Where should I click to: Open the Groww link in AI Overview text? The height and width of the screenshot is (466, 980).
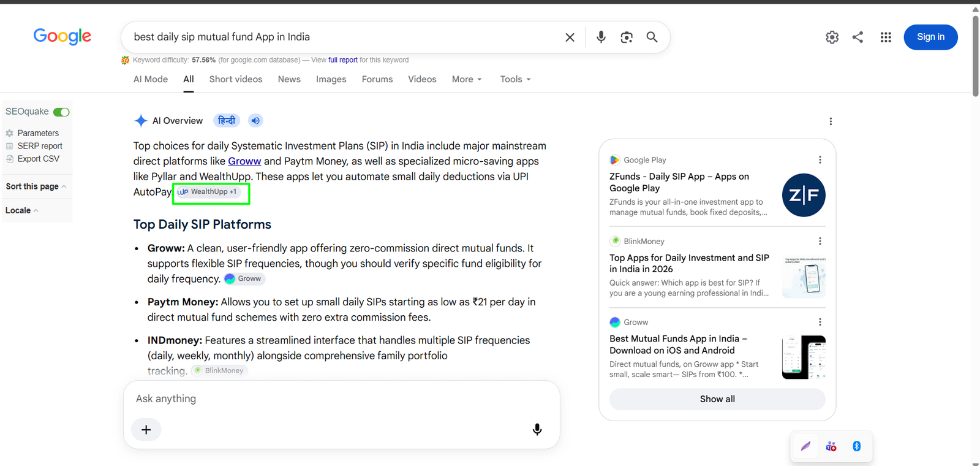pyautogui.click(x=244, y=161)
